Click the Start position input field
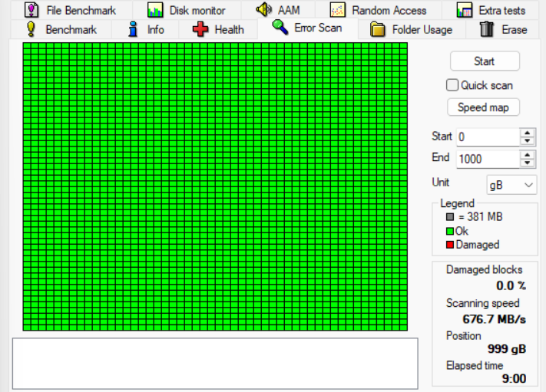The image size is (546, 392). pos(488,137)
